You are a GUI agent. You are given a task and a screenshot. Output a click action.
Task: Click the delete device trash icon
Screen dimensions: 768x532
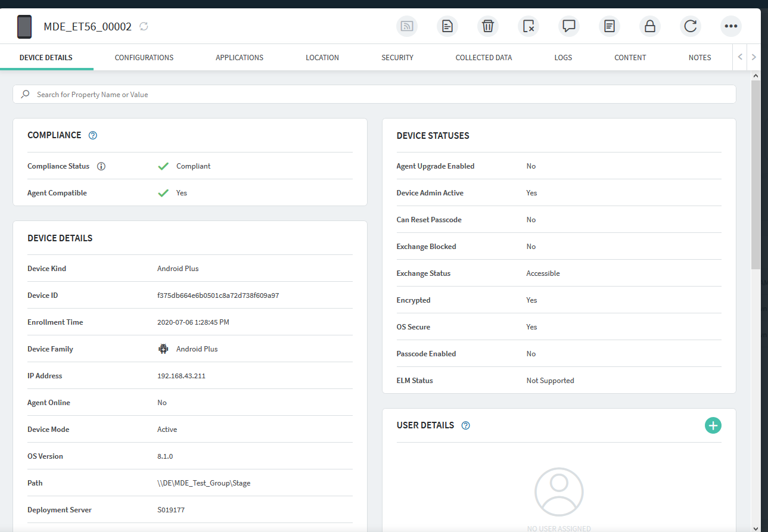pos(487,26)
